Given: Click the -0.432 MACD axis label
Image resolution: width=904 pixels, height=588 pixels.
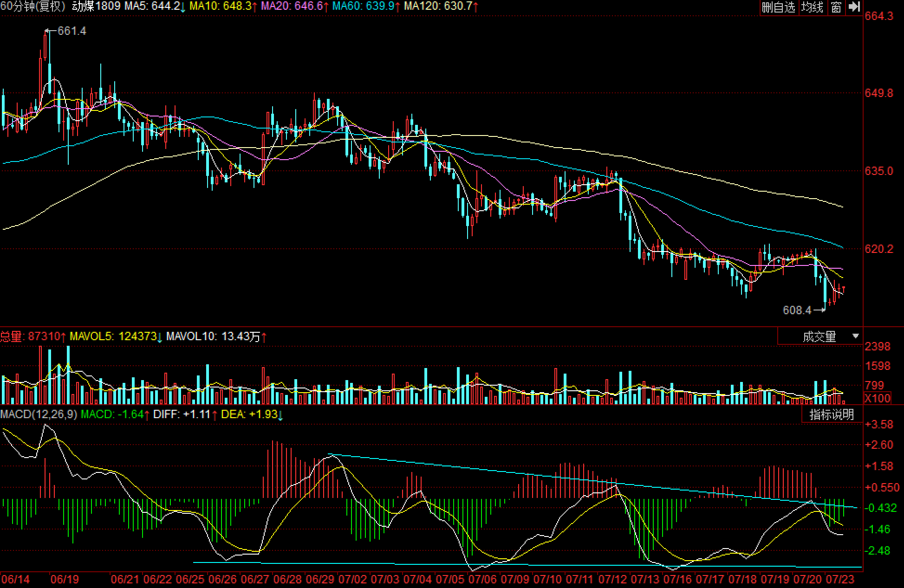Looking at the screenshot, I should coord(880,508).
